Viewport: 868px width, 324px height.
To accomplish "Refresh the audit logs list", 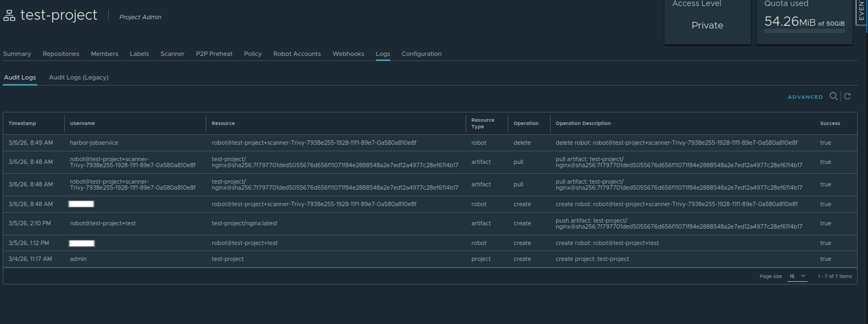I will coord(848,96).
